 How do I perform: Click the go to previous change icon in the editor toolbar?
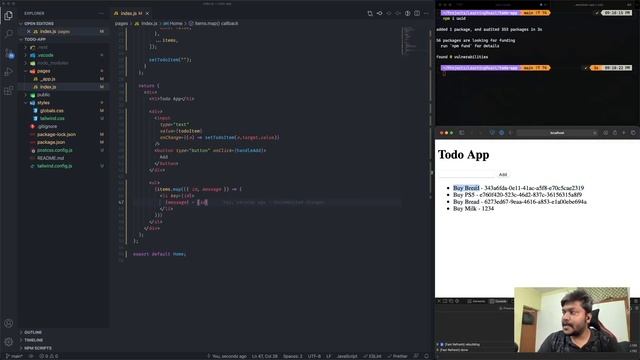click(380, 13)
